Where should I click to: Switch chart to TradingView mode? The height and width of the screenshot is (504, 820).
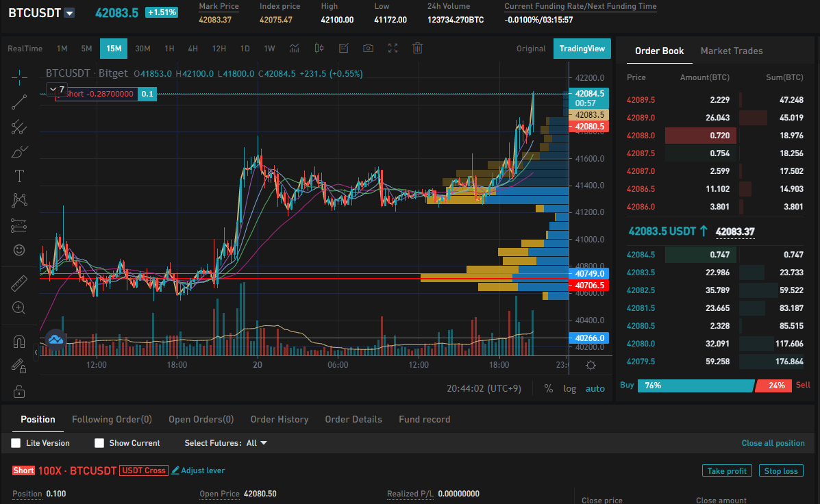click(582, 49)
